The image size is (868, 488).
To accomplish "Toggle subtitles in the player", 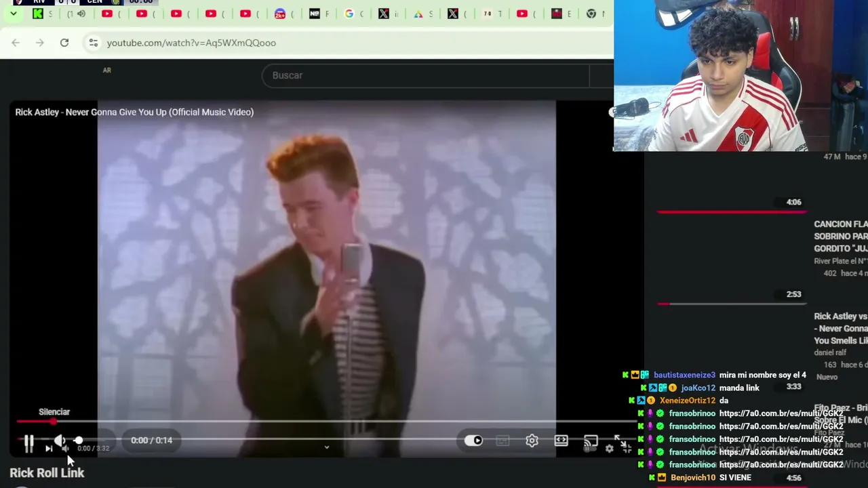I will [x=502, y=441].
